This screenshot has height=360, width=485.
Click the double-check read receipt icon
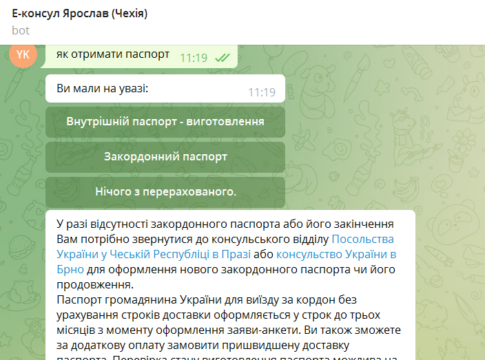222,58
